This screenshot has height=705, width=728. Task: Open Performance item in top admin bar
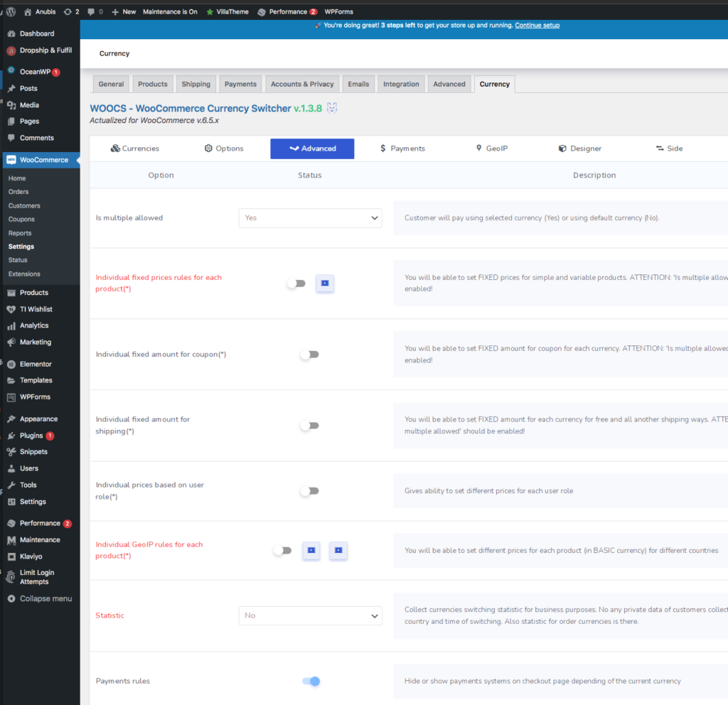(287, 11)
